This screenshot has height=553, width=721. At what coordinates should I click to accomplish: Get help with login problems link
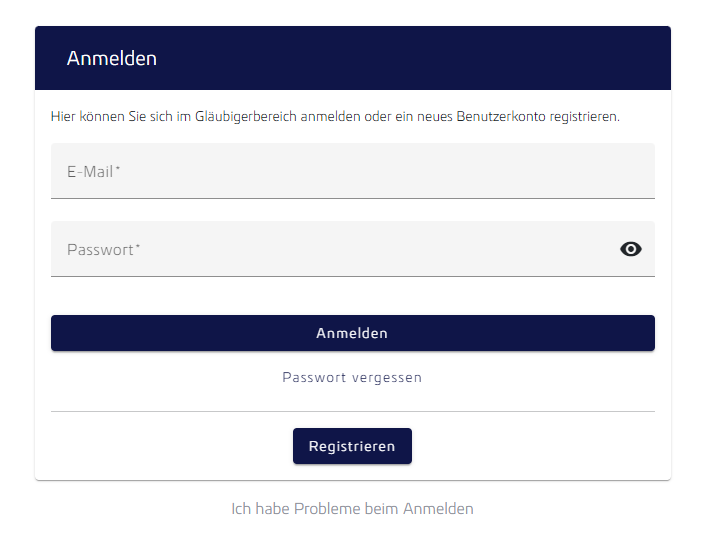click(352, 509)
